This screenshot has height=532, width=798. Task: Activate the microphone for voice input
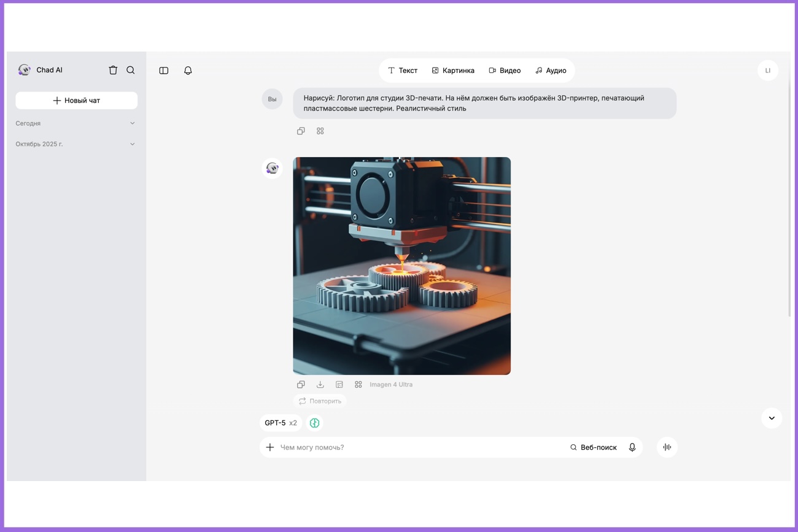coord(632,447)
